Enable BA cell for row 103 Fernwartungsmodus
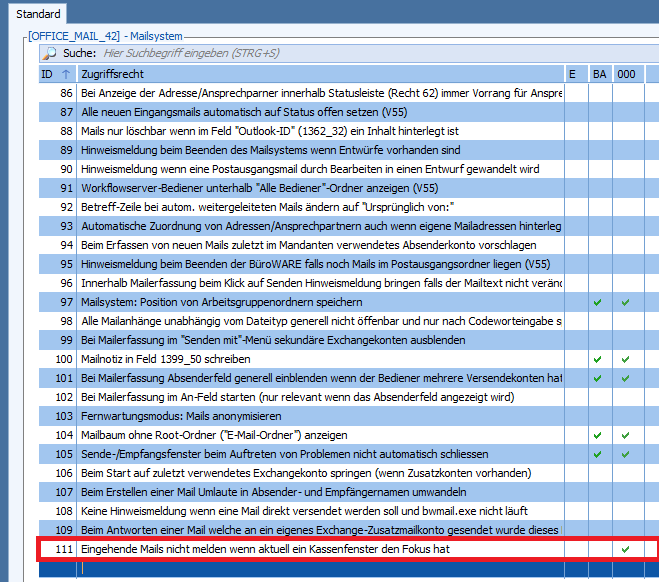659x582 pixels. (x=598, y=415)
